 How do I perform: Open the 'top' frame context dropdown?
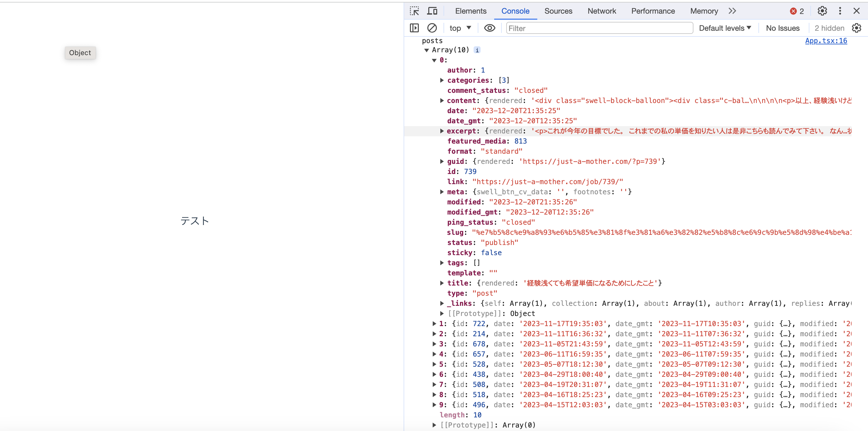tap(460, 28)
